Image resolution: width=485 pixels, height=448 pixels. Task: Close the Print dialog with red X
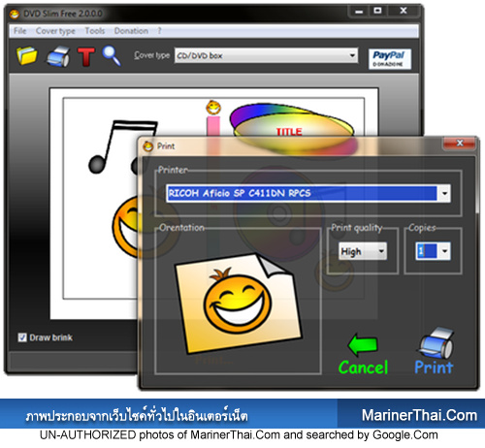click(x=460, y=143)
